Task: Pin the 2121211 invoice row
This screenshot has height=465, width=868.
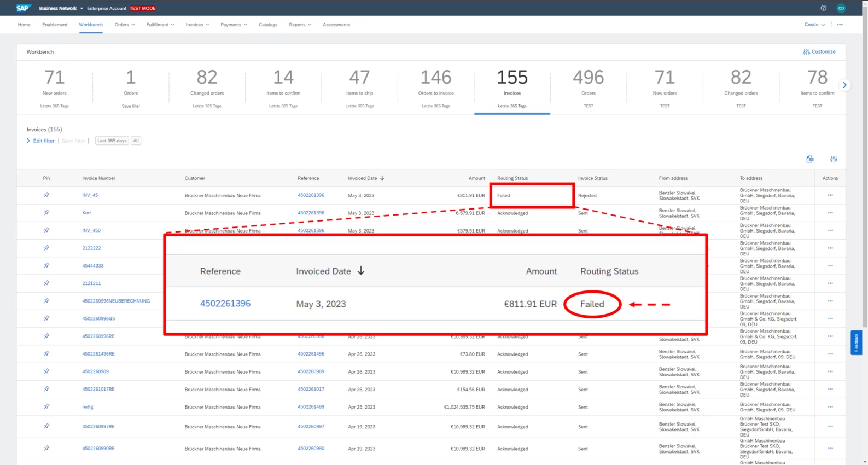Action: 46,283
